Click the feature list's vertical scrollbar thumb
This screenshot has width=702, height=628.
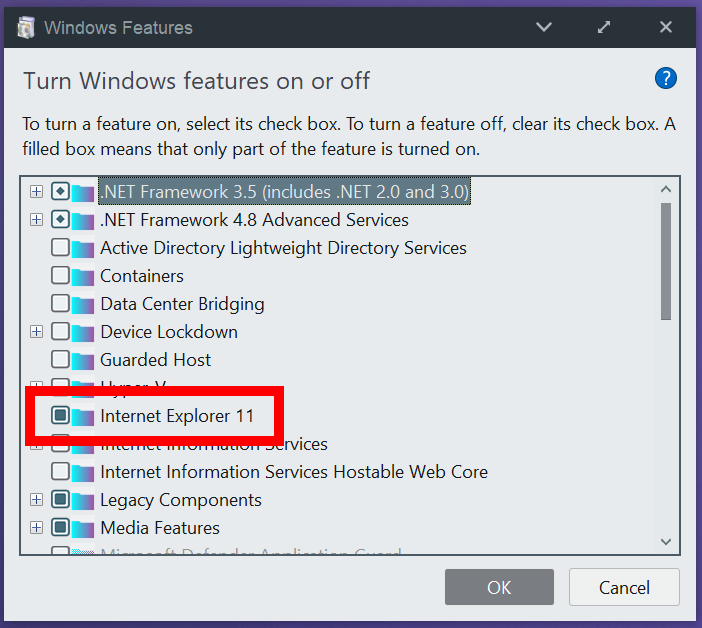pyautogui.click(x=666, y=260)
